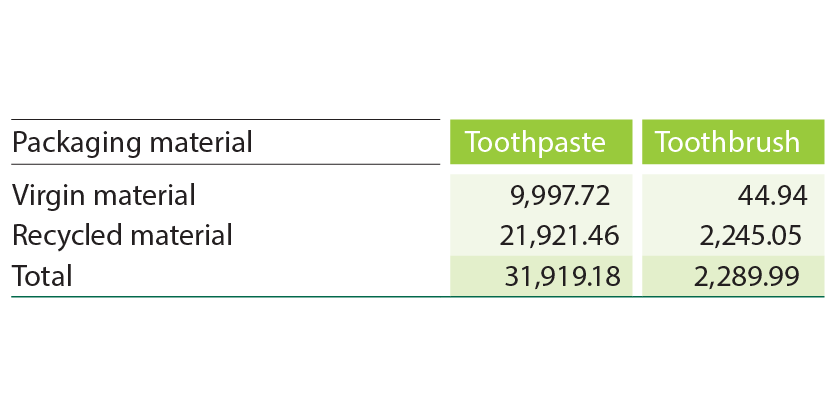The height and width of the screenshot is (417, 834).
Task: Click the rule below Packaging material header
Action: coord(225,164)
